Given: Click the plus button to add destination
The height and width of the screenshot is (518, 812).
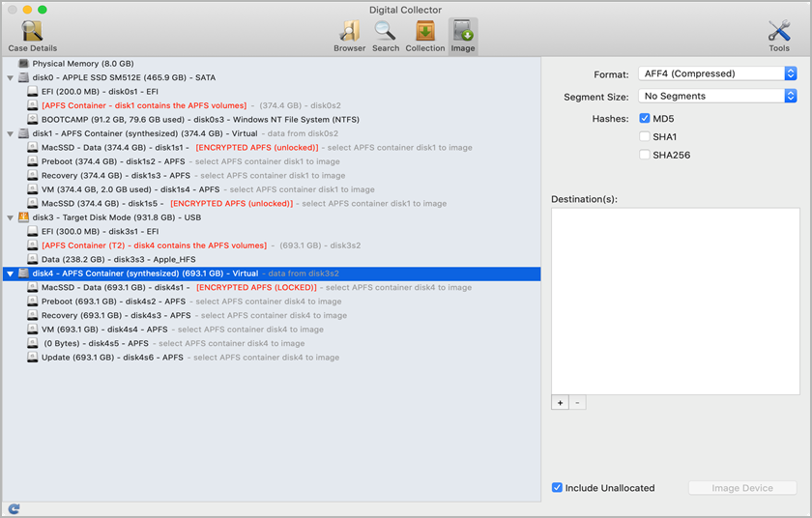Looking at the screenshot, I should (x=560, y=403).
